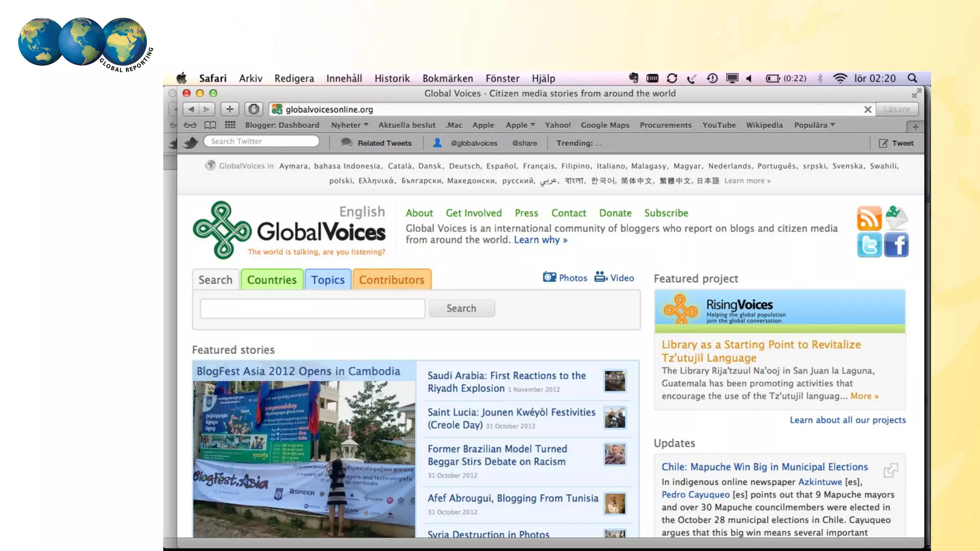Click the Donate link in the header
The image size is (980, 551).
(615, 213)
